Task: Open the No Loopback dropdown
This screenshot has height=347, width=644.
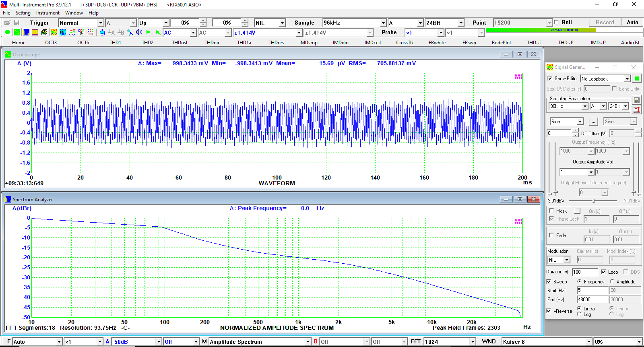Action: (x=627, y=79)
